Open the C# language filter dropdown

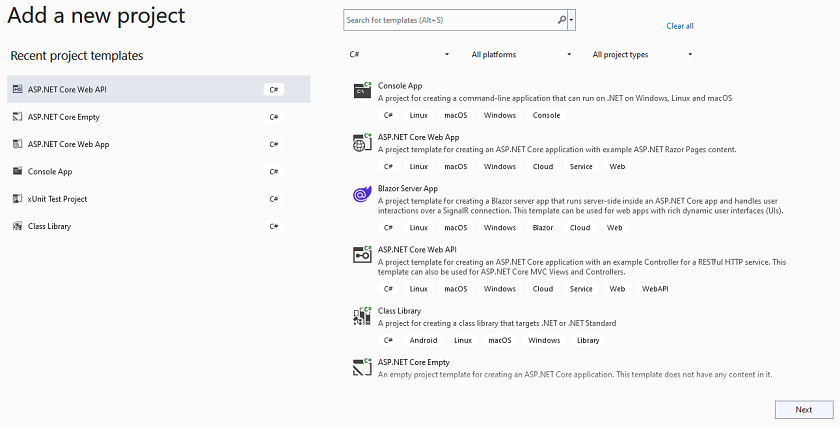(399, 55)
